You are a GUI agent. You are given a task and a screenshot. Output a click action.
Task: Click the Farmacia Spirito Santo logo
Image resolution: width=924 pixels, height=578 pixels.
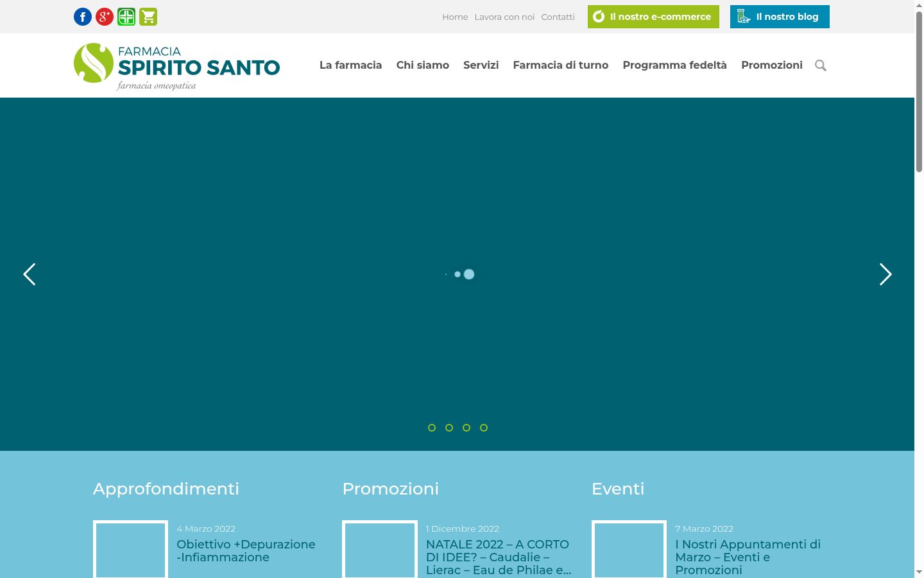[x=177, y=67]
